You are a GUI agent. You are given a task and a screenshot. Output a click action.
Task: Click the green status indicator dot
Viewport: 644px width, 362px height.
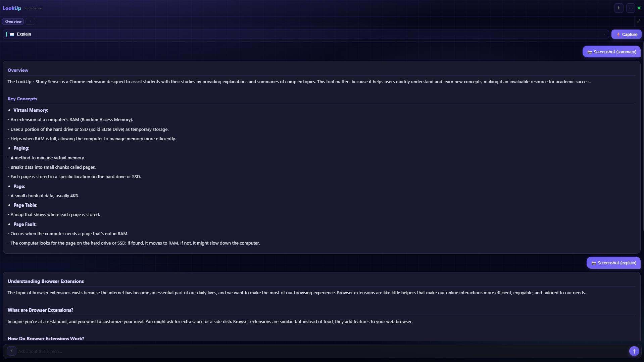coord(639,8)
